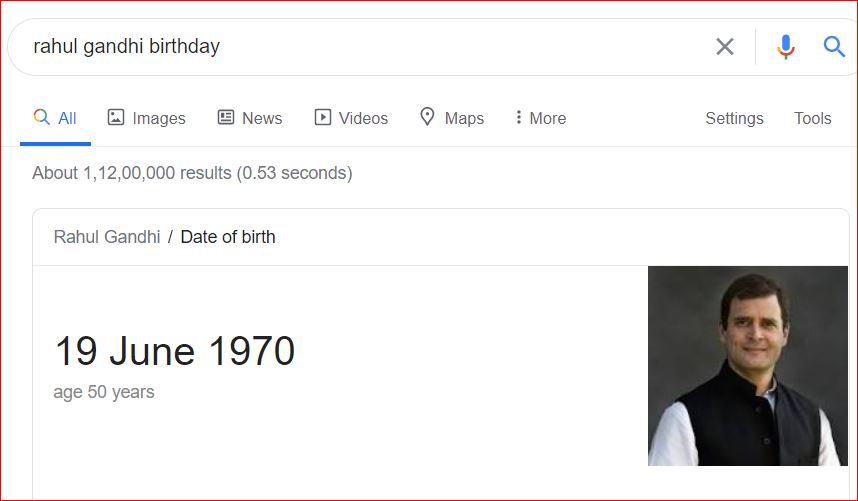This screenshot has height=501, width=858.
Task: Start voice search with the microphone icon
Action: tap(785, 46)
